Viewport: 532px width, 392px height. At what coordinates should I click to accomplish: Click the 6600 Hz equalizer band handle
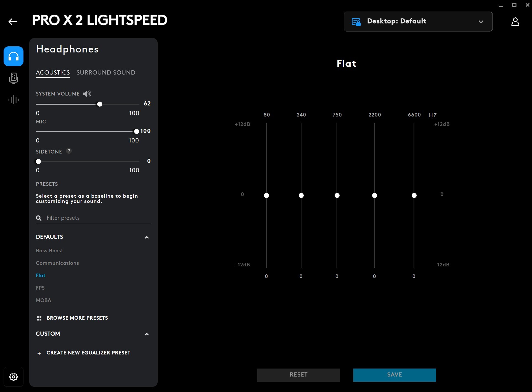[x=414, y=195]
